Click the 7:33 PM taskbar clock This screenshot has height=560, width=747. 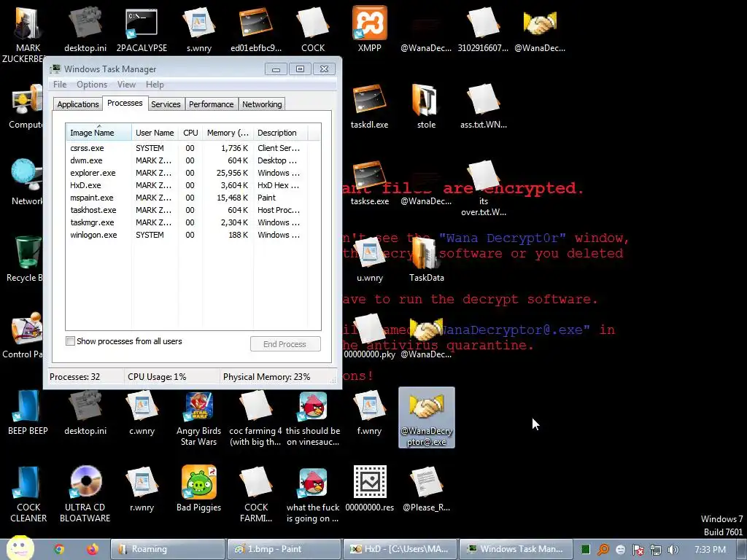[710, 550]
